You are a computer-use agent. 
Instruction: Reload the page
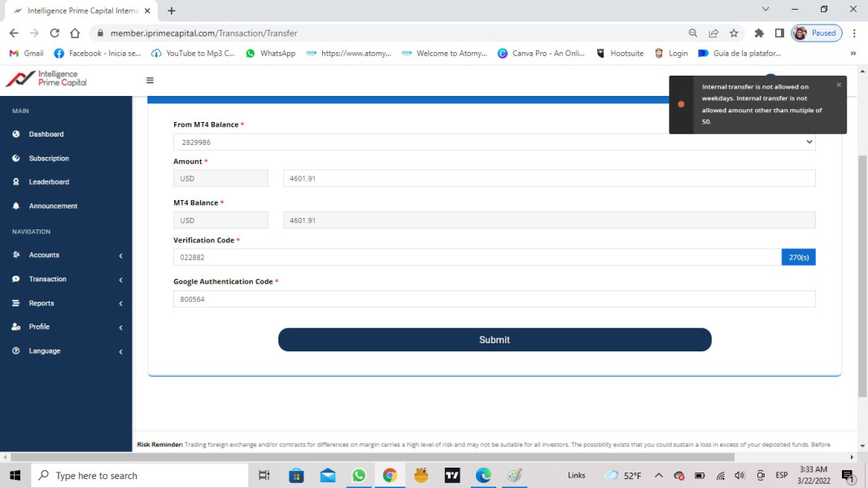tap(55, 33)
